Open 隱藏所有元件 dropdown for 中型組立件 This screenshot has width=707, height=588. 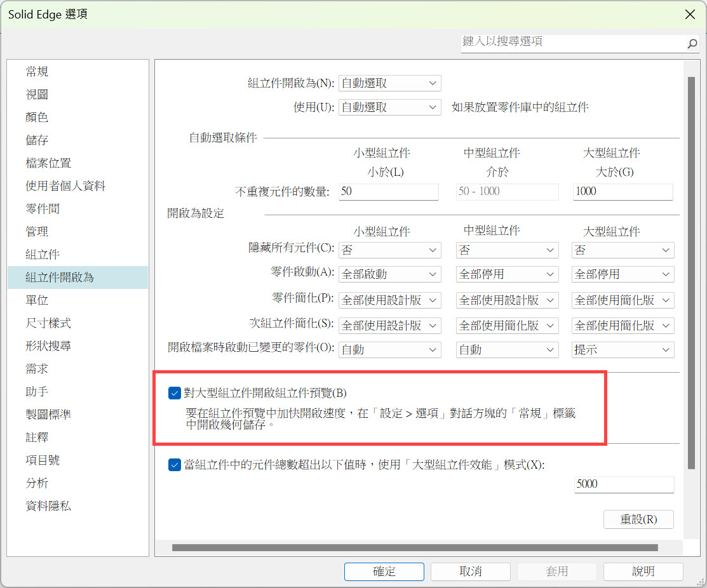coord(508,250)
